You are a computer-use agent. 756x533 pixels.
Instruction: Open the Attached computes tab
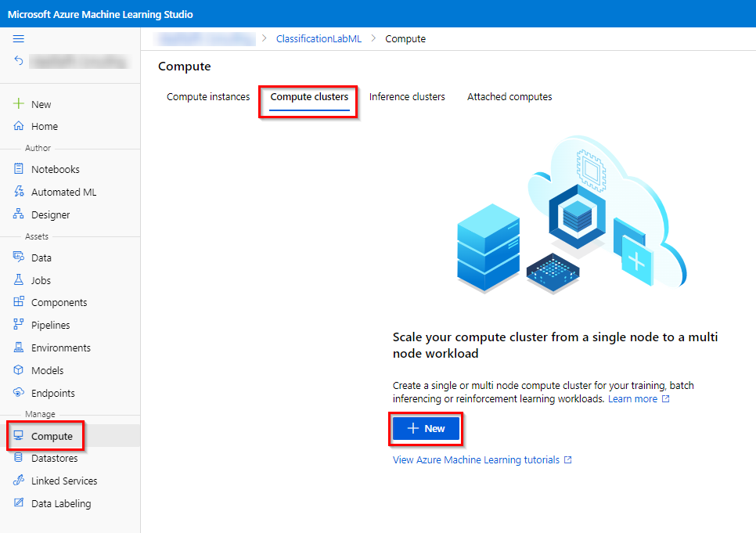click(509, 97)
